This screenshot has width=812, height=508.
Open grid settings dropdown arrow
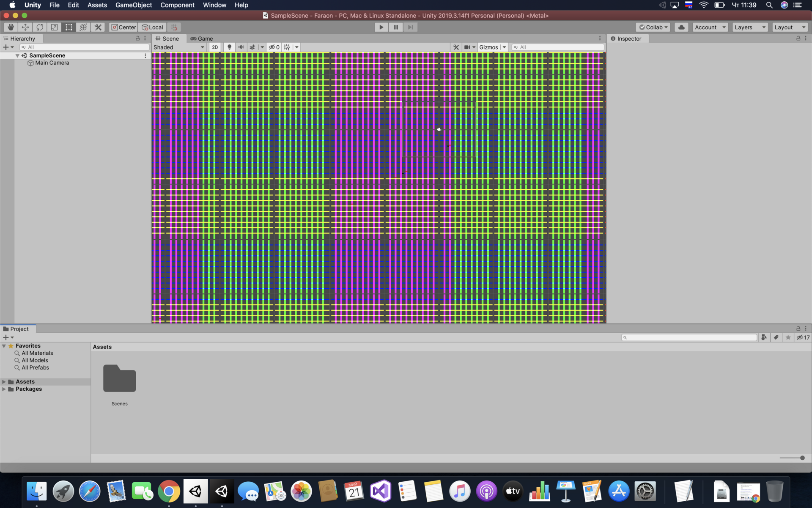tap(297, 47)
